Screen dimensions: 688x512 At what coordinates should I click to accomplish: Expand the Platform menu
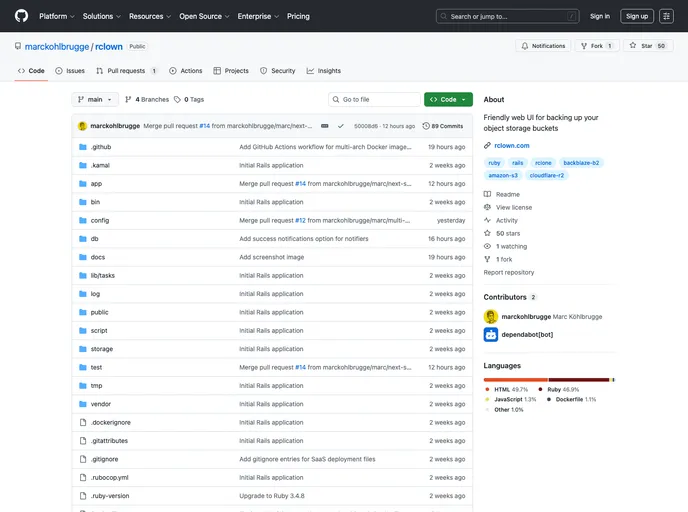tap(56, 16)
